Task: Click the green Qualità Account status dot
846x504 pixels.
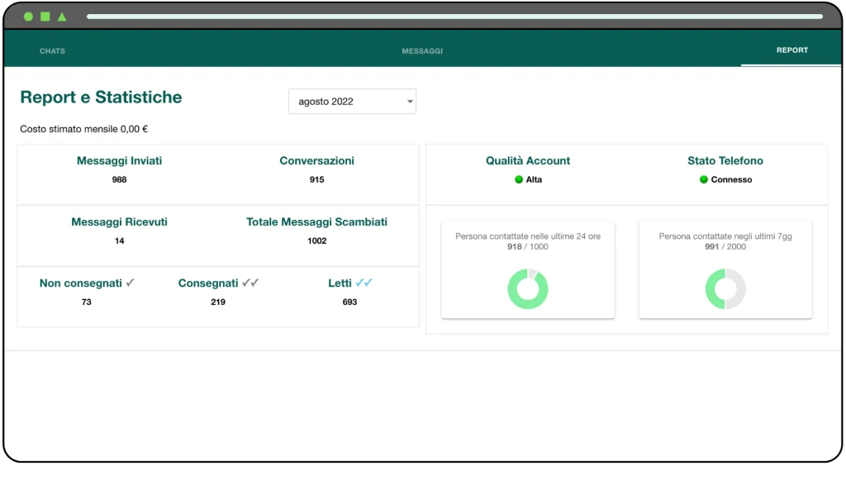Action: click(519, 179)
